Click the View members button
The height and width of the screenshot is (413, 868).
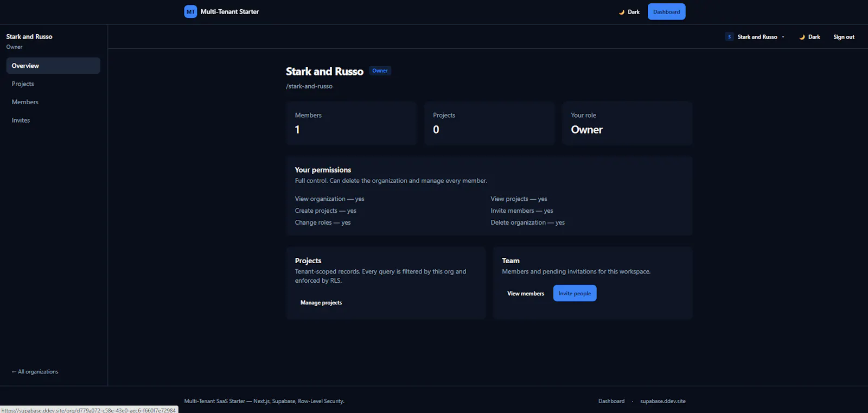525,294
